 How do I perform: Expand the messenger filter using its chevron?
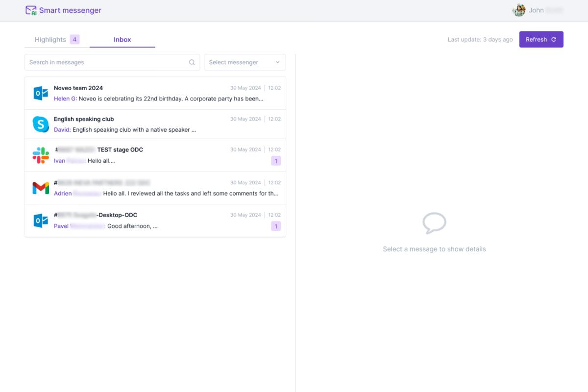278,62
